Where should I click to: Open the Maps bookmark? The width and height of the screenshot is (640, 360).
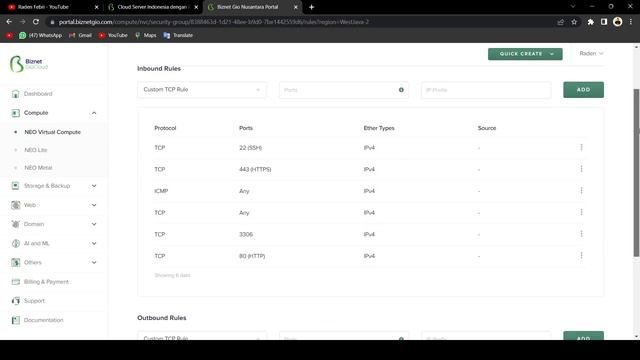pyautogui.click(x=146, y=36)
